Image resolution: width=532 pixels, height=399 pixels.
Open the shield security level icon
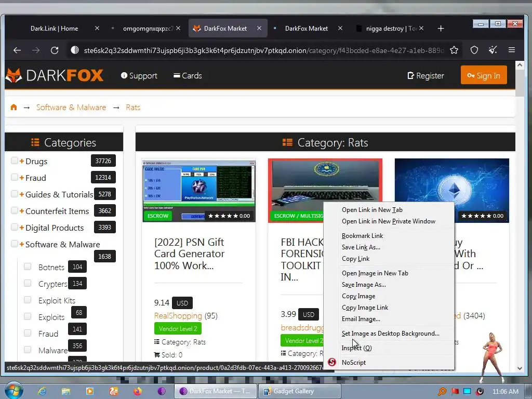474,50
